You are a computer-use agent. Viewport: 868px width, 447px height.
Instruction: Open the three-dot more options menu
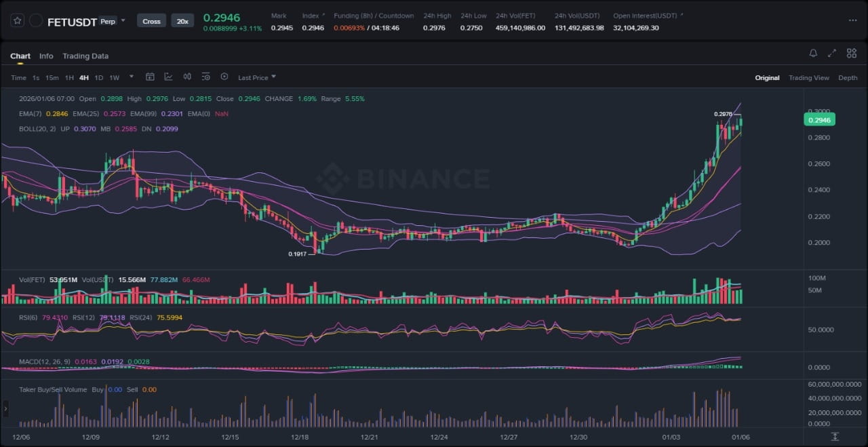point(852,21)
